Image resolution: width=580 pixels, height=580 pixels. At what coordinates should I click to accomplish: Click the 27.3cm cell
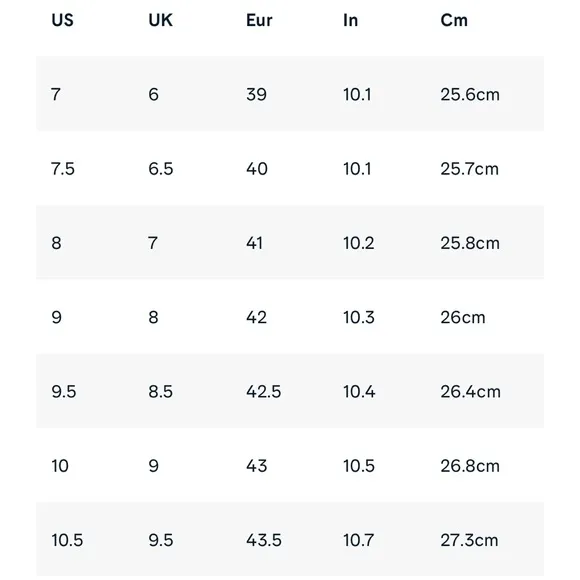tap(469, 540)
